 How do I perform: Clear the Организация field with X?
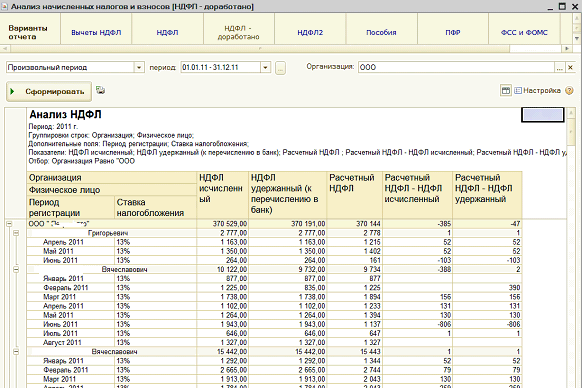click(570, 67)
